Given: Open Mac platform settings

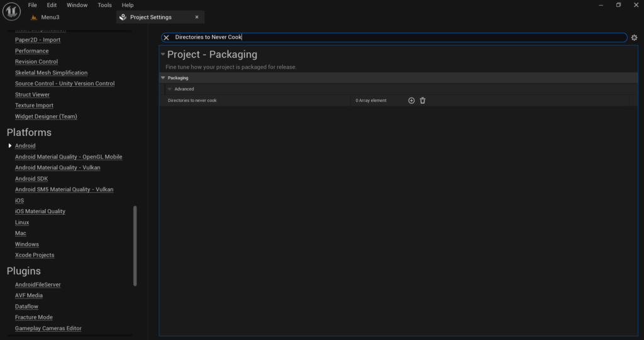Looking at the screenshot, I should pyautogui.click(x=21, y=233).
